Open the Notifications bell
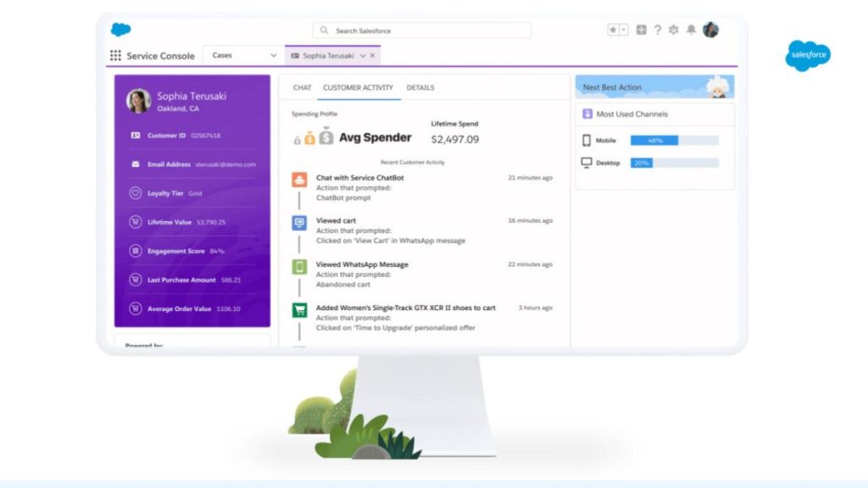Viewport: 868px width, 488px height. pos(691,30)
